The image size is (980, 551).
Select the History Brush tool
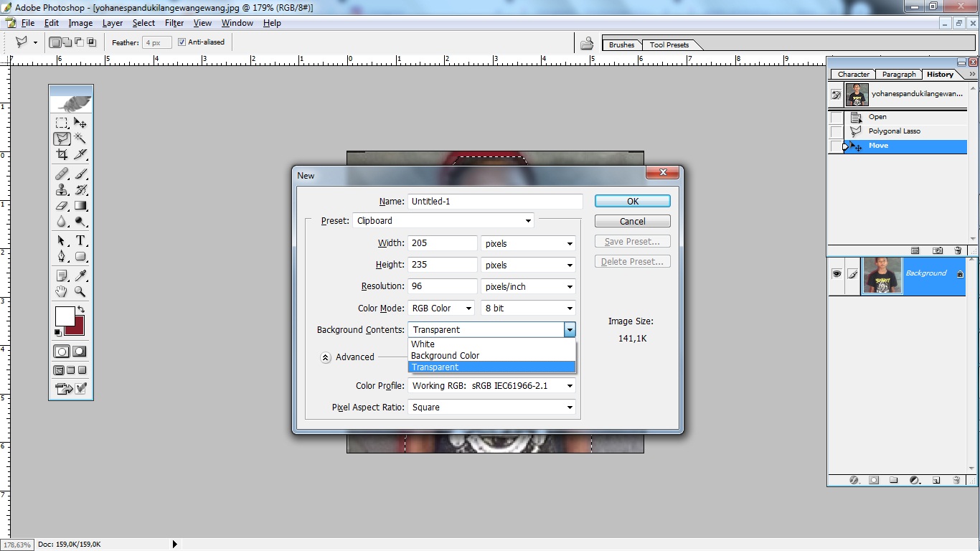[x=80, y=189]
